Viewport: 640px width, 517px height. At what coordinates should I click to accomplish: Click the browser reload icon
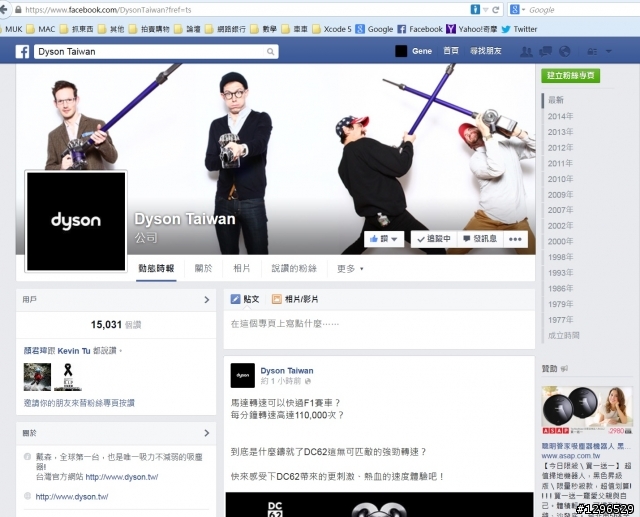(496, 10)
